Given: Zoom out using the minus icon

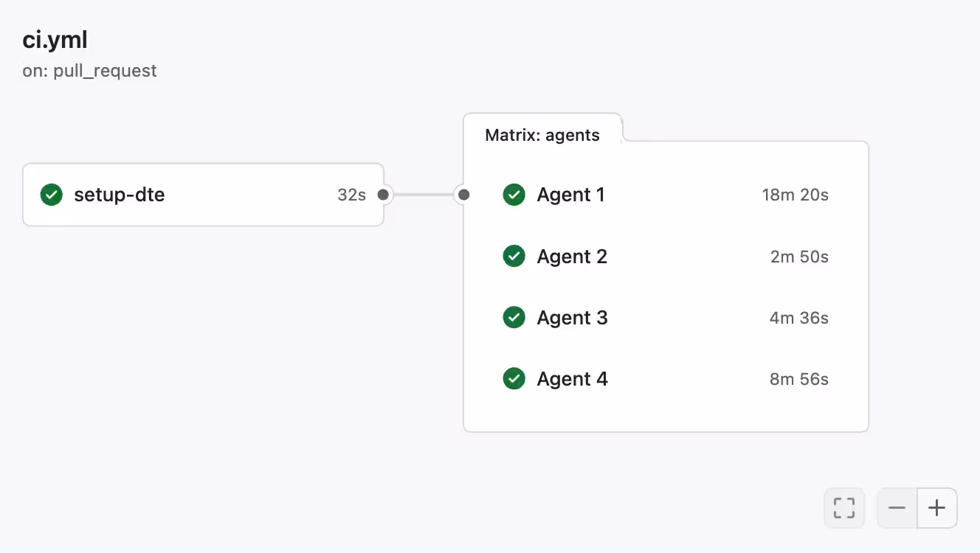Looking at the screenshot, I should point(897,507).
